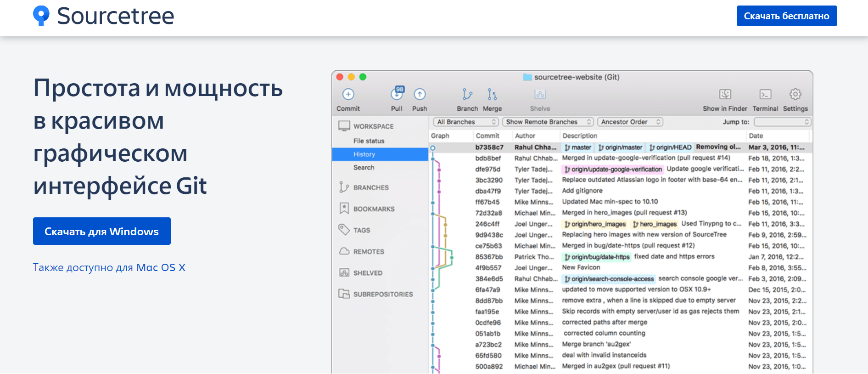
Task: Click the Push arrow icon
Action: pos(420,94)
